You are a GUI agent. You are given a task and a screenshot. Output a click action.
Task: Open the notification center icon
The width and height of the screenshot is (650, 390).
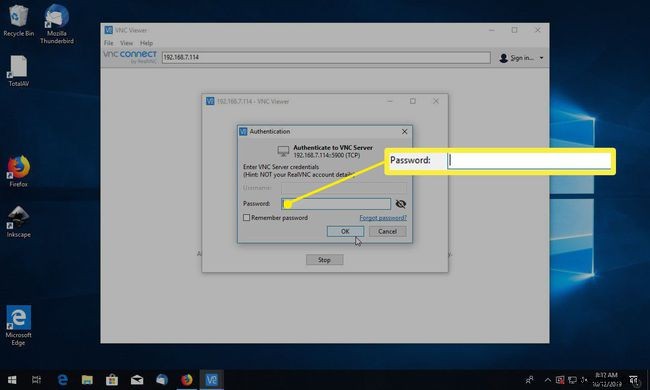pos(634,380)
